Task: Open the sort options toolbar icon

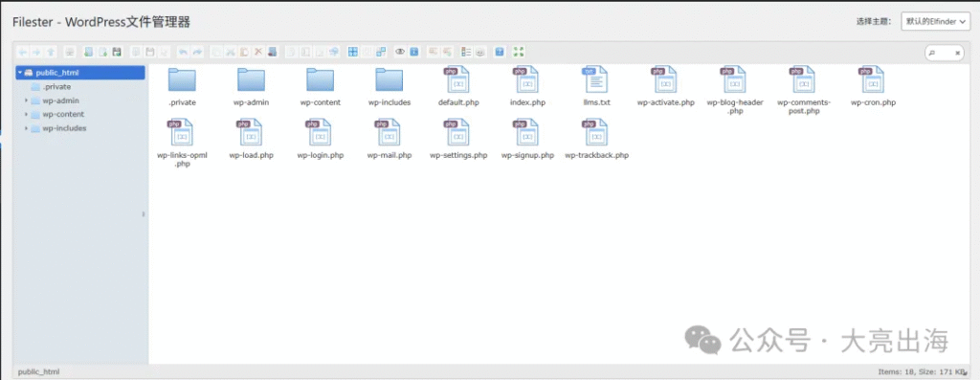Action: [x=480, y=52]
